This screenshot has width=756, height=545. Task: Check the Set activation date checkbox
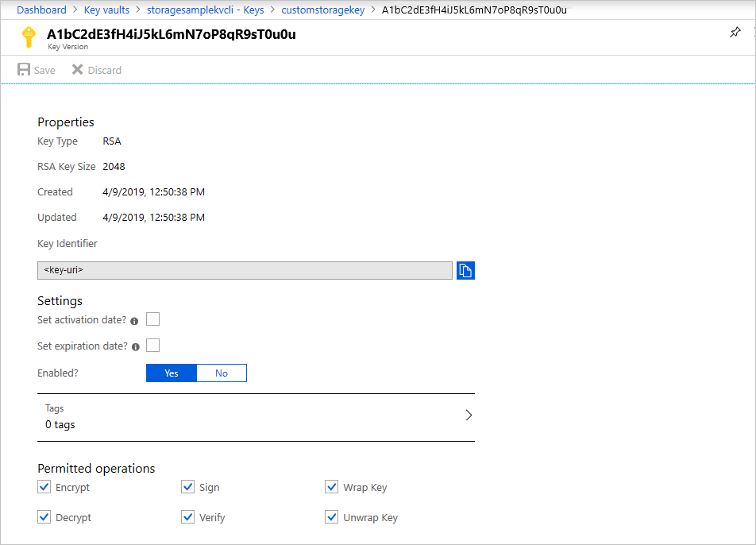pyautogui.click(x=152, y=319)
